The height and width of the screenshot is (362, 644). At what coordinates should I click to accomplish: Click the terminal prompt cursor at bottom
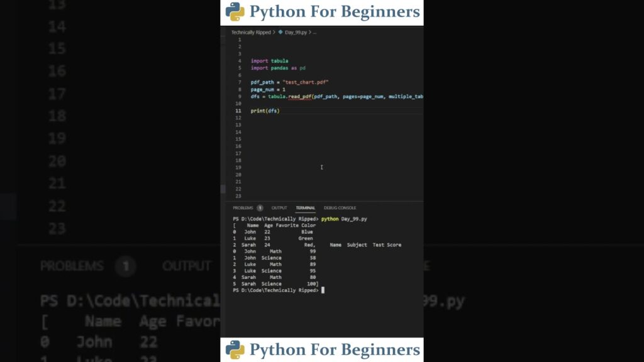click(323, 290)
